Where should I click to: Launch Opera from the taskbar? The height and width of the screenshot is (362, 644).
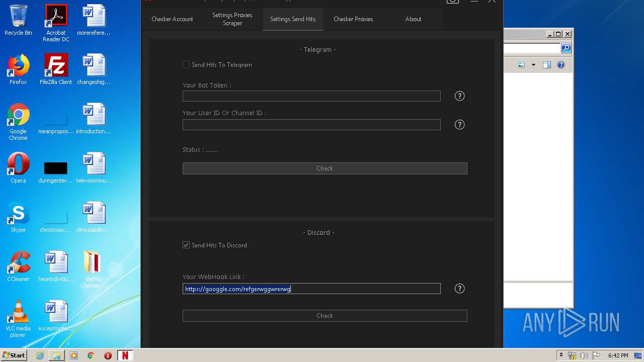click(x=108, y=355)
